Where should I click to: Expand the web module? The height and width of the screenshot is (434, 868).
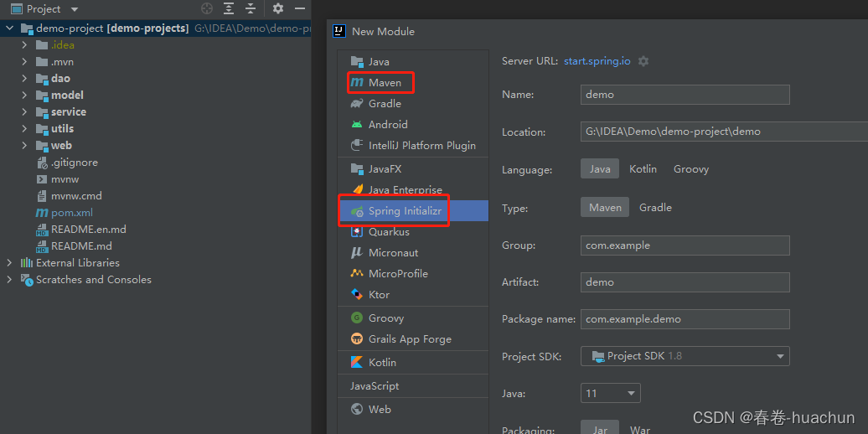tap(24, 145)
